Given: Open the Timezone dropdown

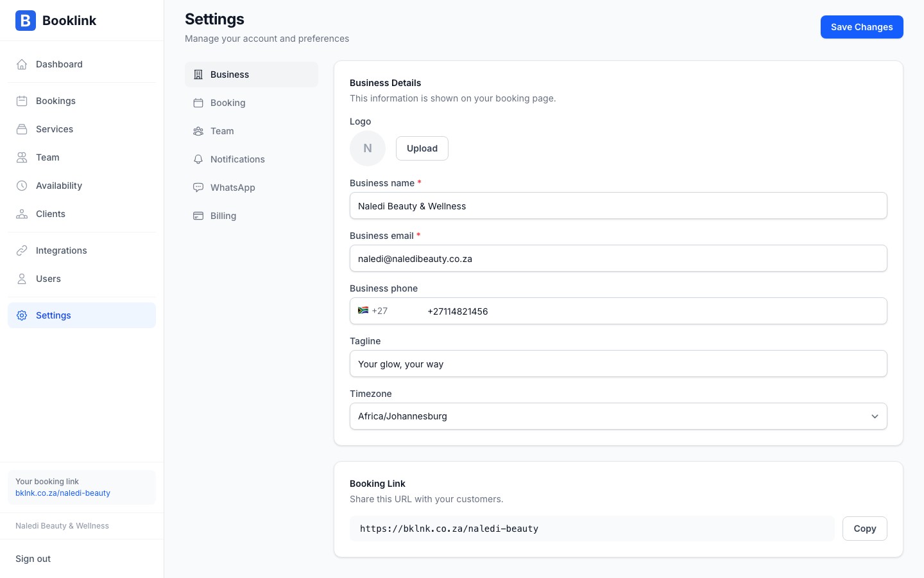Looking at the screenshot, I should tap(618, 416).
